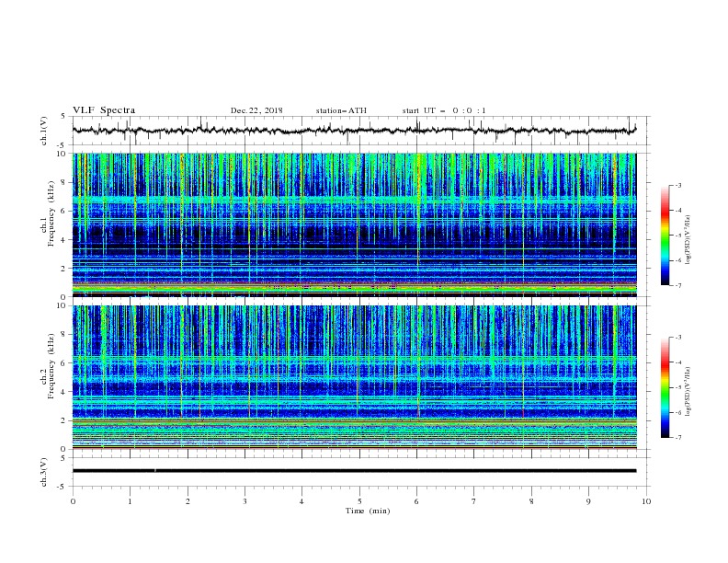Click the lower 'log(PSD)(V²/Hz)' colorbar label
Viewport: 728px width, 563px height.
688,392
